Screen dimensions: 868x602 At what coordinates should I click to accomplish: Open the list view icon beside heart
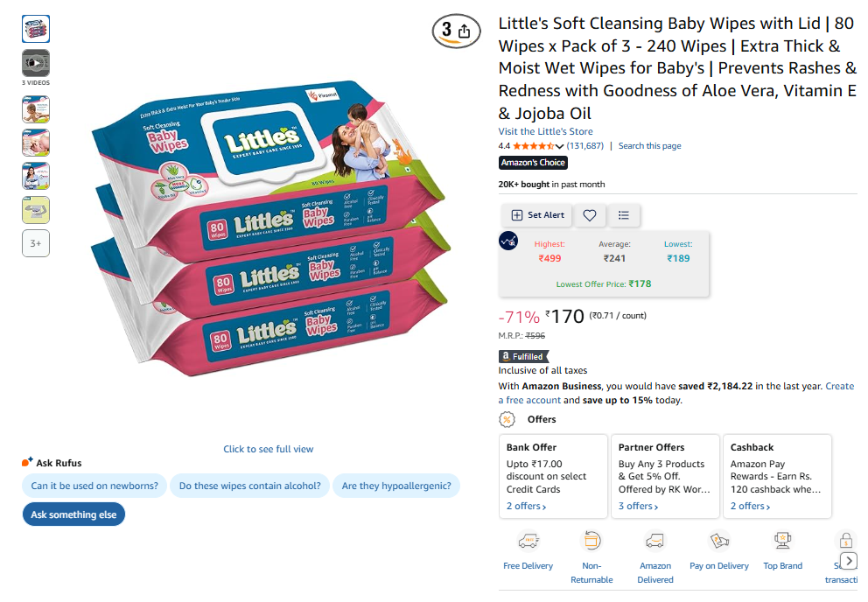(x=623, y=215)
